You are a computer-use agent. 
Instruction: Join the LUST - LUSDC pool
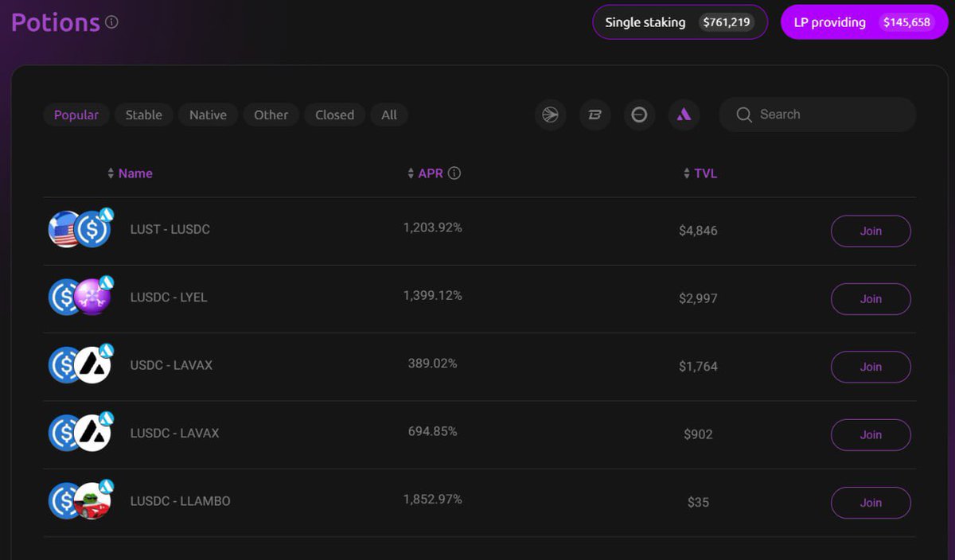click(x=871, y=231)
